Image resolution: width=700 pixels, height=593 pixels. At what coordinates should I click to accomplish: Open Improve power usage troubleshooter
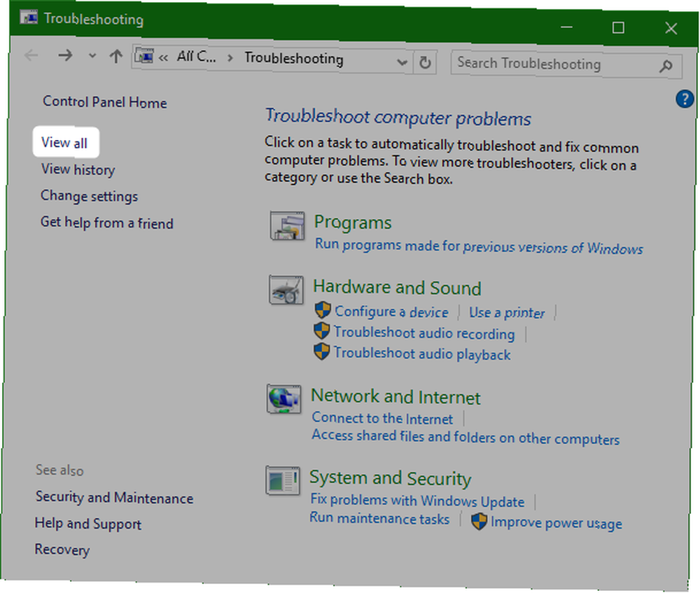pos(556,523)
